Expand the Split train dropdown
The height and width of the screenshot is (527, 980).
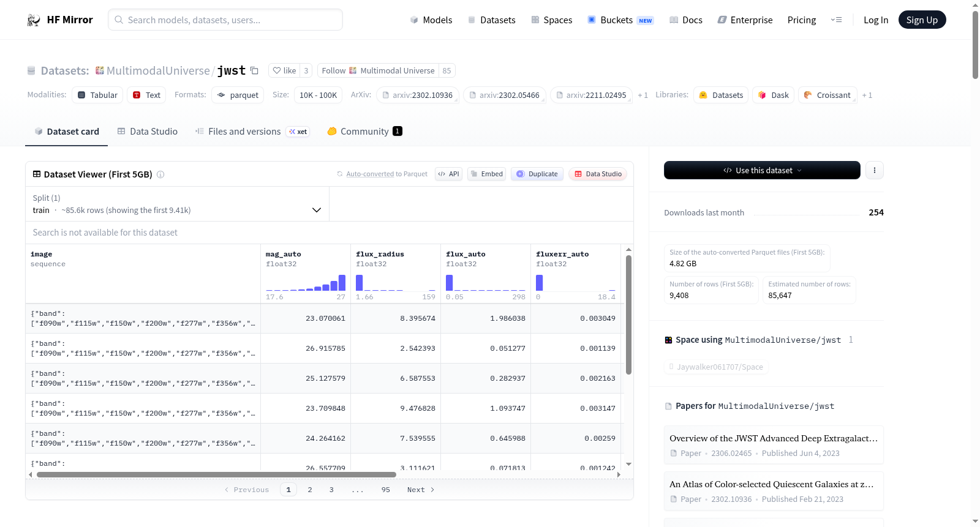point(177,204)
